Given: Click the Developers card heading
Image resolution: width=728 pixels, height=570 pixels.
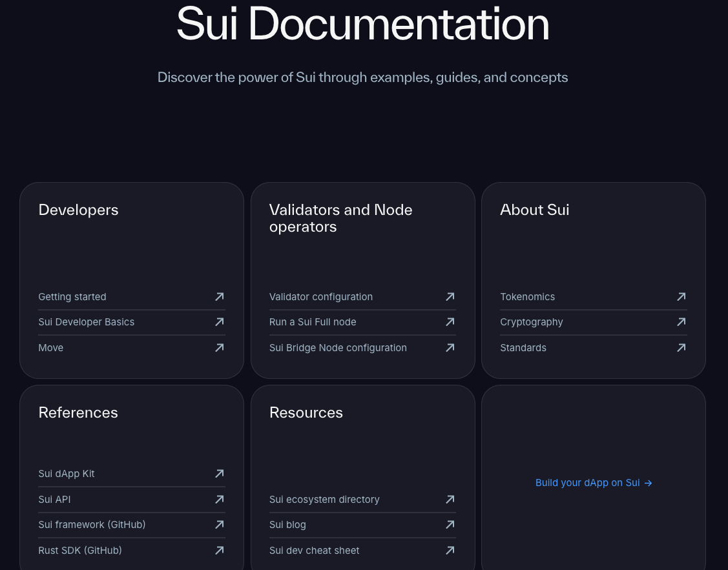Looking at the screenshot, I should 78,210.
